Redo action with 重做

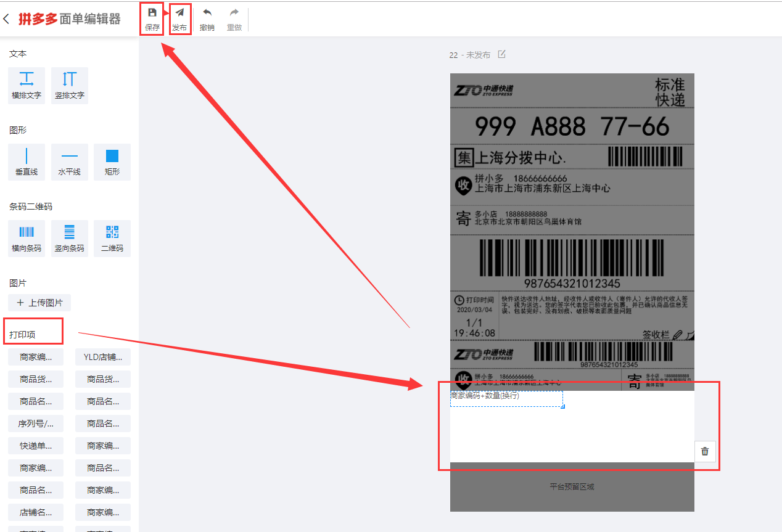click(234, 20)
